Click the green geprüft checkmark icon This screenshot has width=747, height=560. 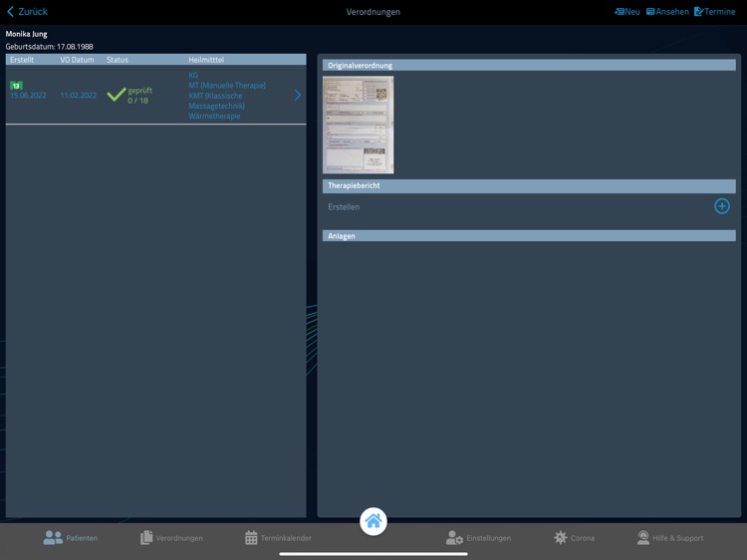click(x=116, y=95)
